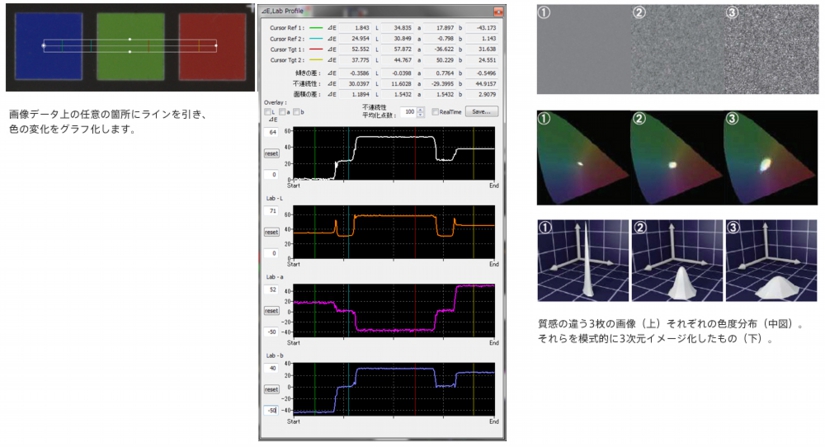Select Cursor Ref 2 ⊿E value 24.954
The height and width of the screenshot is (447, 825).
point(354,39)
